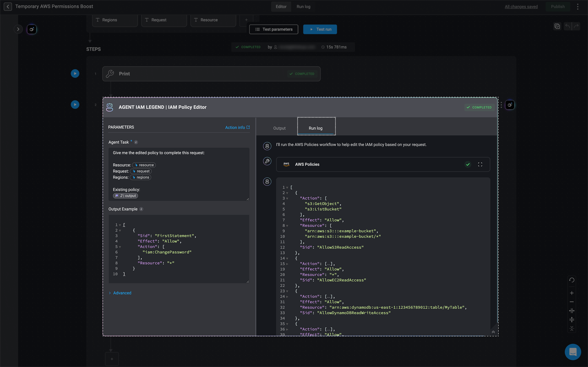
Task: Run the Print step play button
Action: [x=75, y=73]
